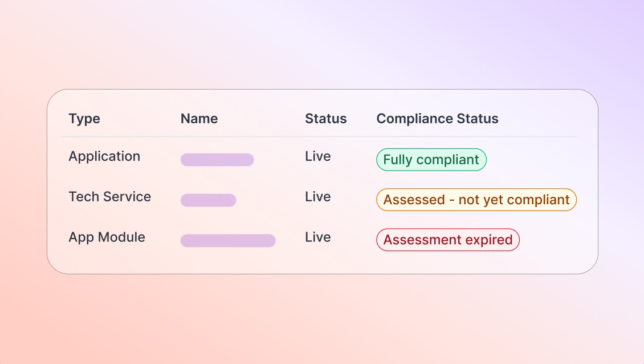Image resolution: width=644 pixels, height=364 pixels.
Task: Click Live status in Application row
Action: [318, 156]
